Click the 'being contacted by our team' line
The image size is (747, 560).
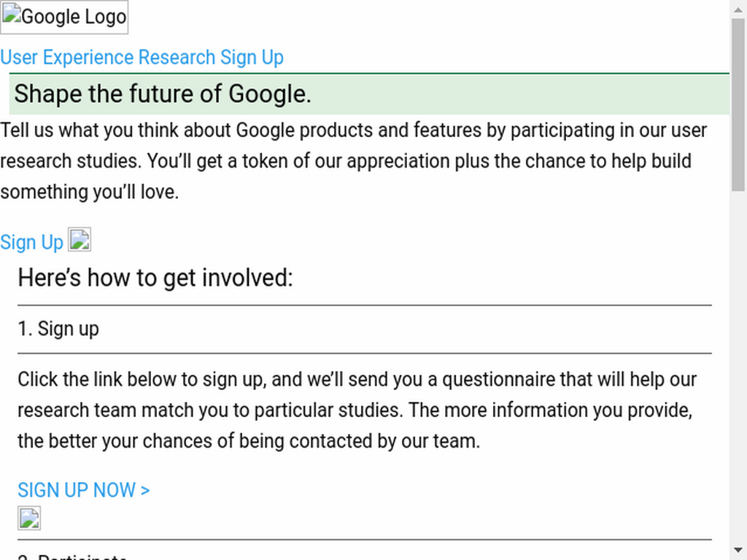(x=249, y=441)
